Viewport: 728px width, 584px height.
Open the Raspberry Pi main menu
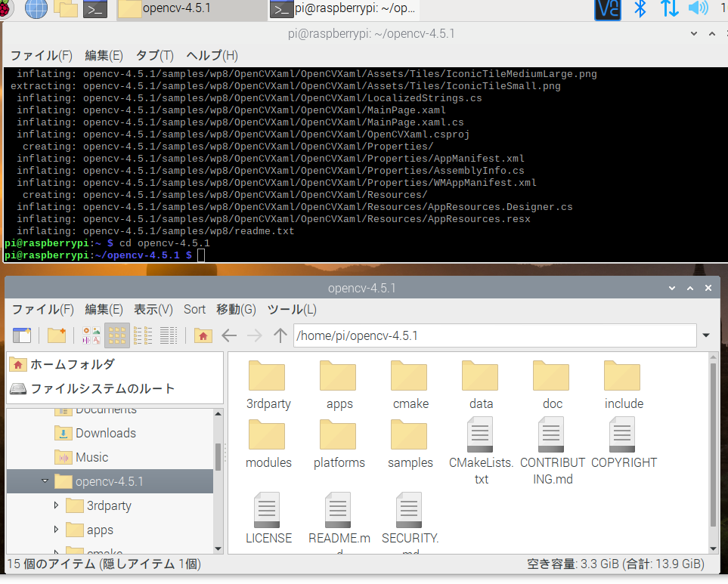click(5, 8)
